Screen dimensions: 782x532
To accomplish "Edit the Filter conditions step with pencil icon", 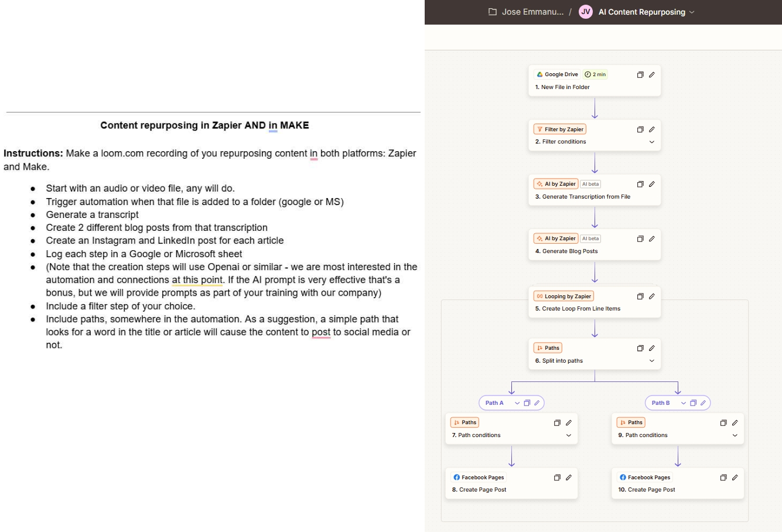I will pyautogui.click(x=652, y=129).
